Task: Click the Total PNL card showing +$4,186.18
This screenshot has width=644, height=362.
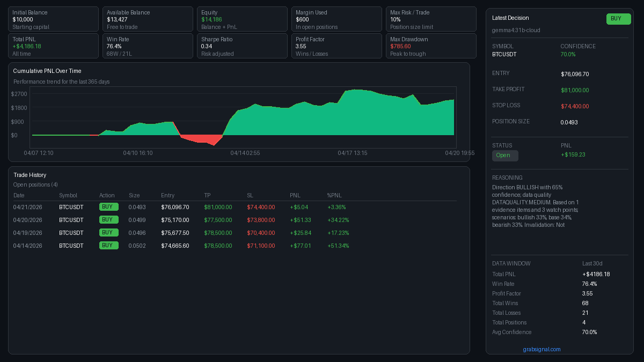Action: tap(53, 46)
